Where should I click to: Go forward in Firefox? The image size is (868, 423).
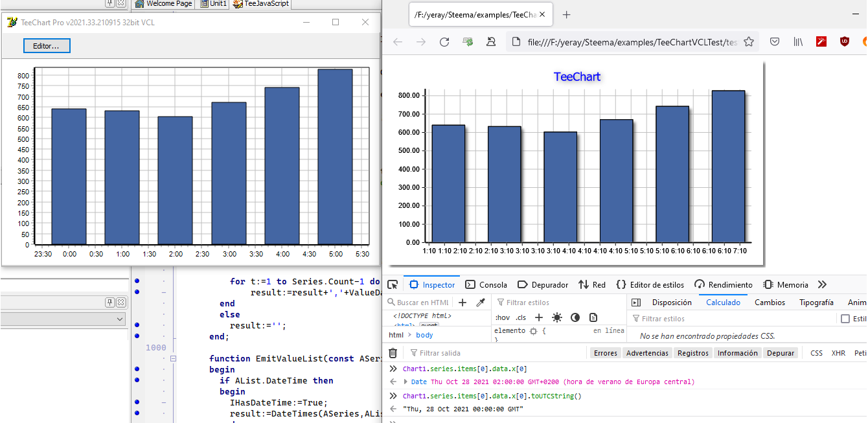coord(421,41)
